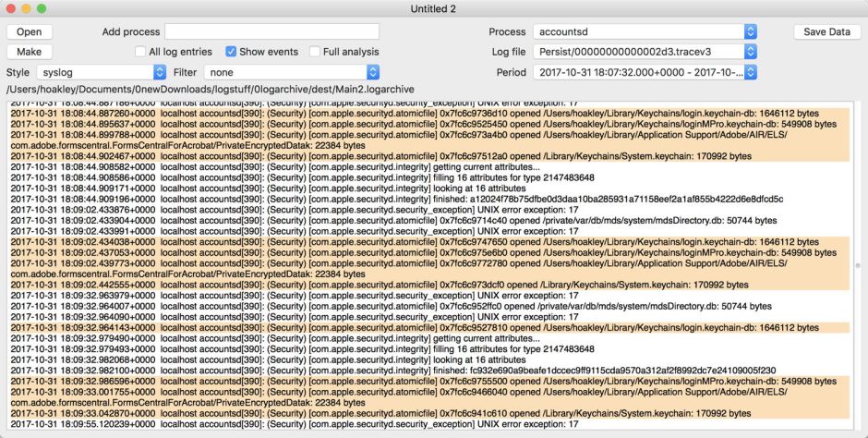Close the window with the red button
The height and width of the screenshot is (438, 868).
[11, 8]
